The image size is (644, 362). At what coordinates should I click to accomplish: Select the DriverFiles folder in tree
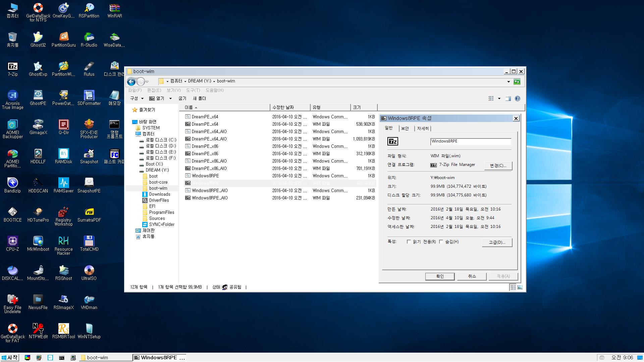(159, 200)
